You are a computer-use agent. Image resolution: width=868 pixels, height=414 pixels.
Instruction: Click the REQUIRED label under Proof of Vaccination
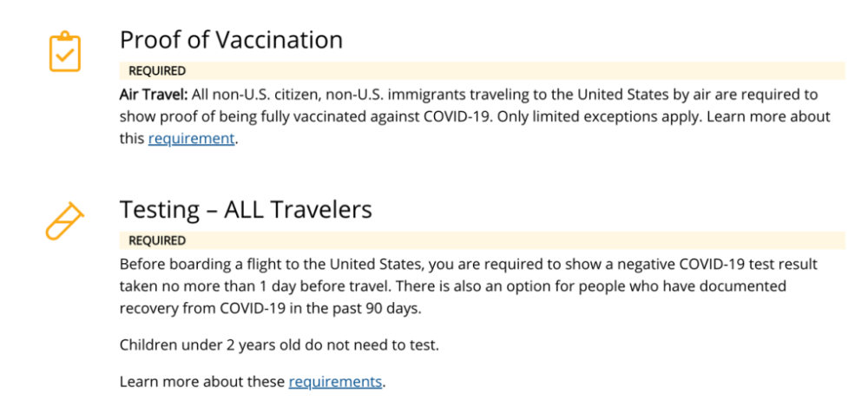[x=157, y=71]
